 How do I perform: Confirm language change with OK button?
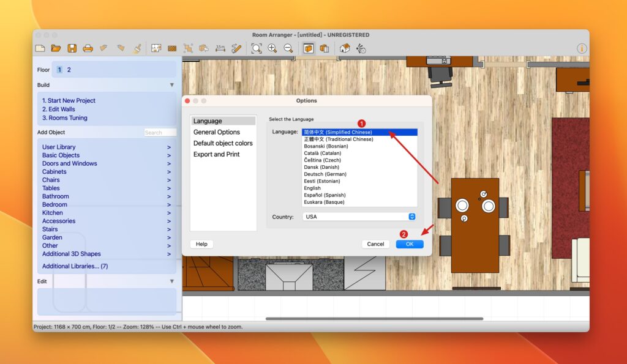tap(409, 243)
